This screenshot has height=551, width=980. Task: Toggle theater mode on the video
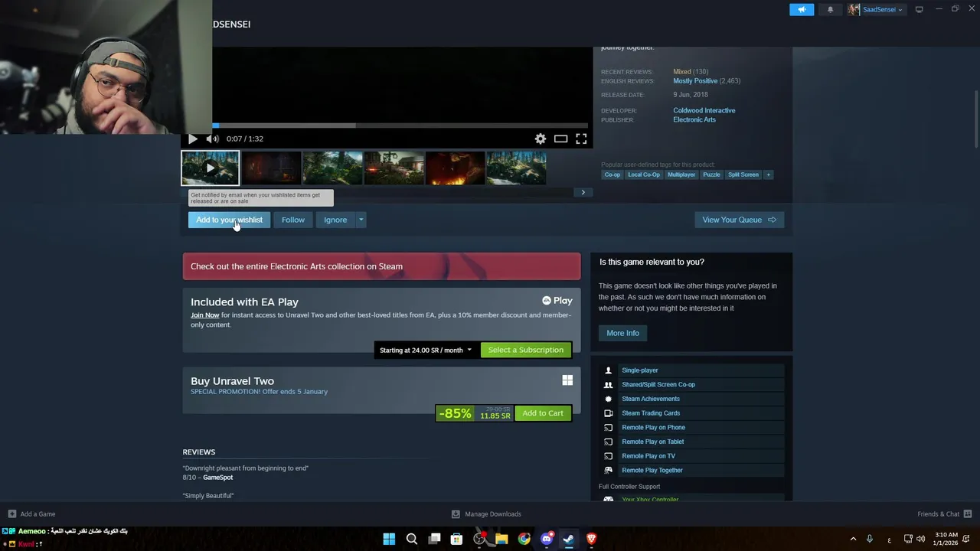pos(560,139)
